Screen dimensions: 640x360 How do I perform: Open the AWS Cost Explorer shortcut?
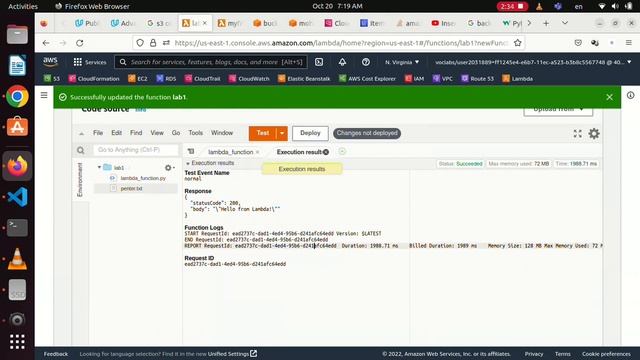(367, 78)
